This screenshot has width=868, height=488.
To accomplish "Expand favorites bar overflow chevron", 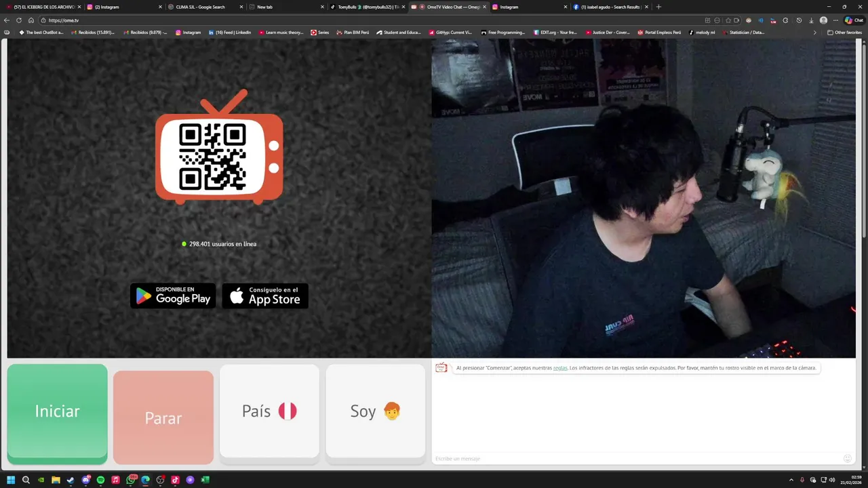I will pos(815,33).
